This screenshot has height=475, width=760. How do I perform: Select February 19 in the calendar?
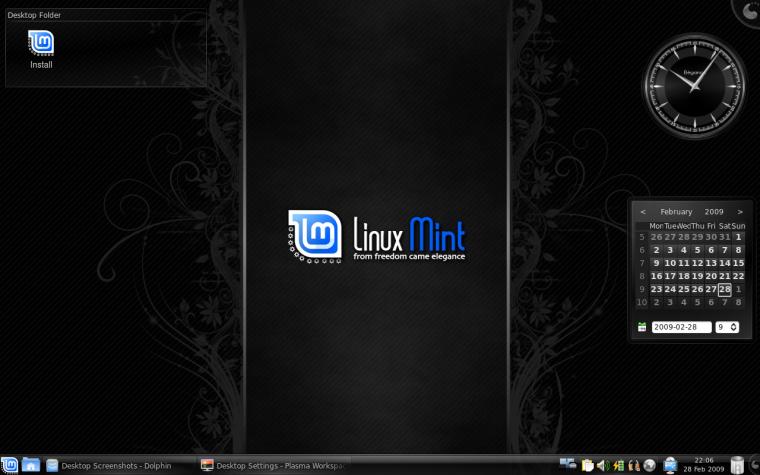coord(697,276)
